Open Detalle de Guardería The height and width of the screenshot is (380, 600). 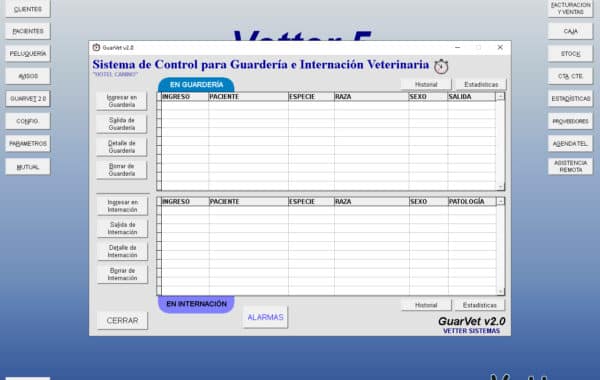point(121,147)
